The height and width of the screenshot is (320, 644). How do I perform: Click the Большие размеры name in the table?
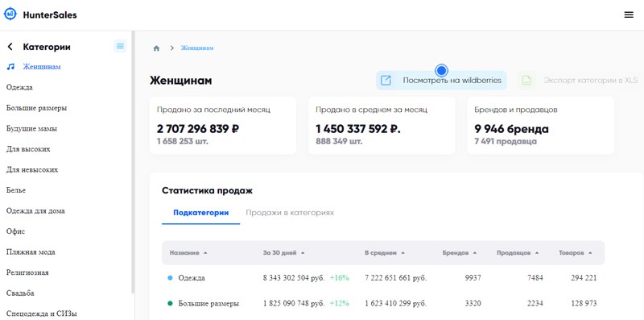point(208,304)
